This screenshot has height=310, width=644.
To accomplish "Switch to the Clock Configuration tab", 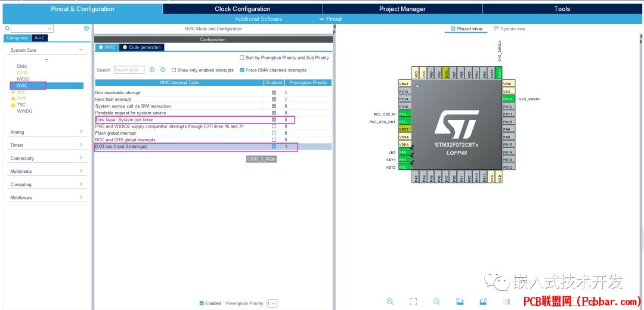I will (242, 9).
